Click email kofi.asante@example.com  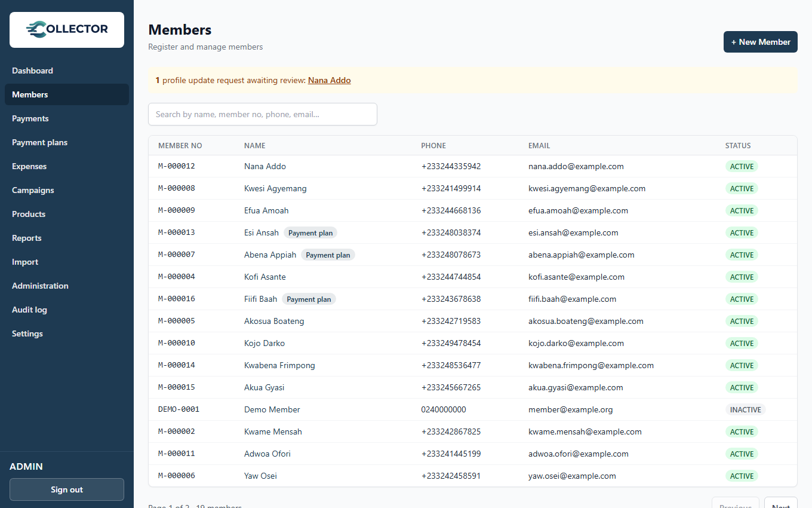pyautogui.click(x=576, y=277)
